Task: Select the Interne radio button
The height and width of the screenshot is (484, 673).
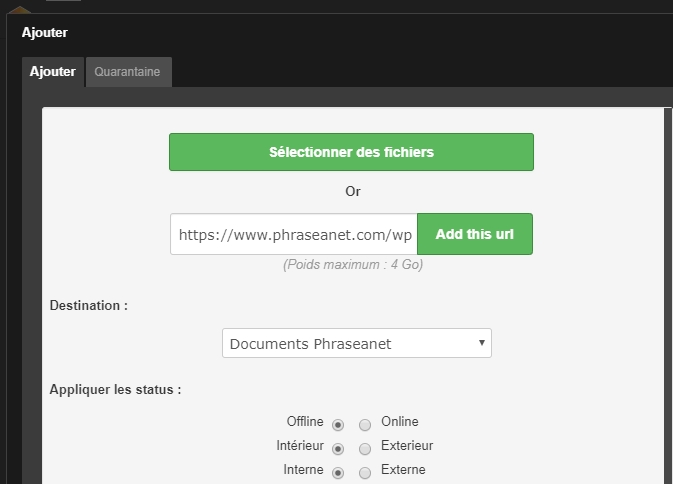Action: pos(338,472)
